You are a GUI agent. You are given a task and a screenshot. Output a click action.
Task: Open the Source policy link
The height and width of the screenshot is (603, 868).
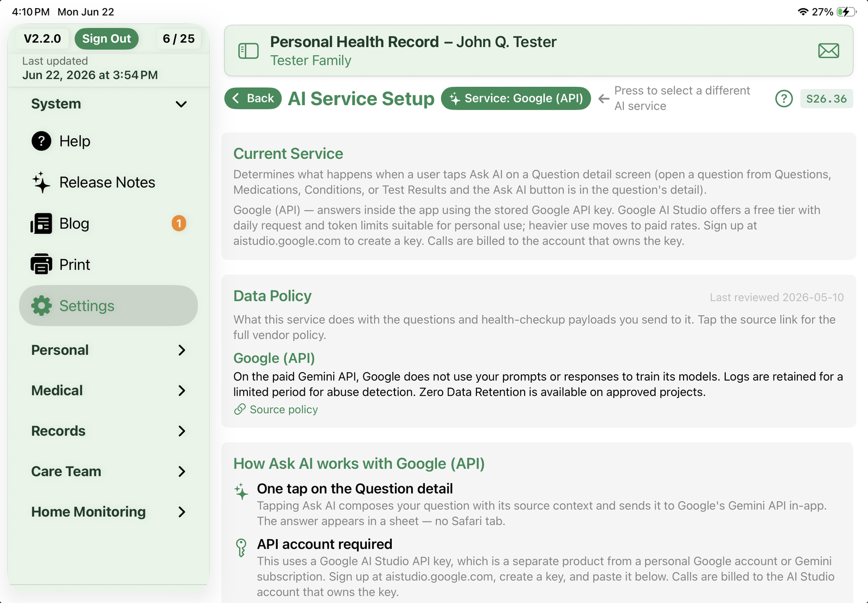pyautogui.click(x=284, y=409)
